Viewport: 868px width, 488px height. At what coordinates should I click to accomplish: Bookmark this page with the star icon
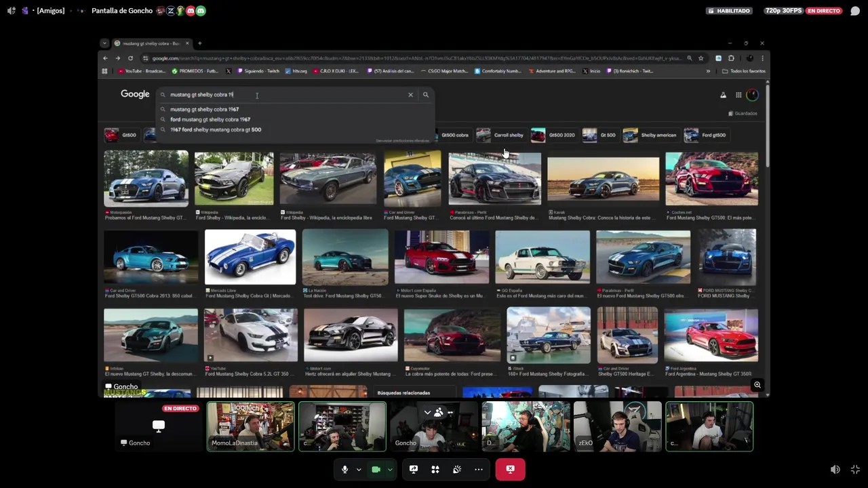(701, 58)
